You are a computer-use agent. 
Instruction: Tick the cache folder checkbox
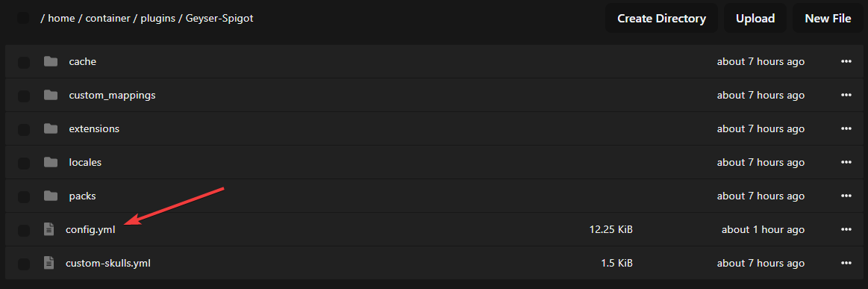(x=24, y=62)
